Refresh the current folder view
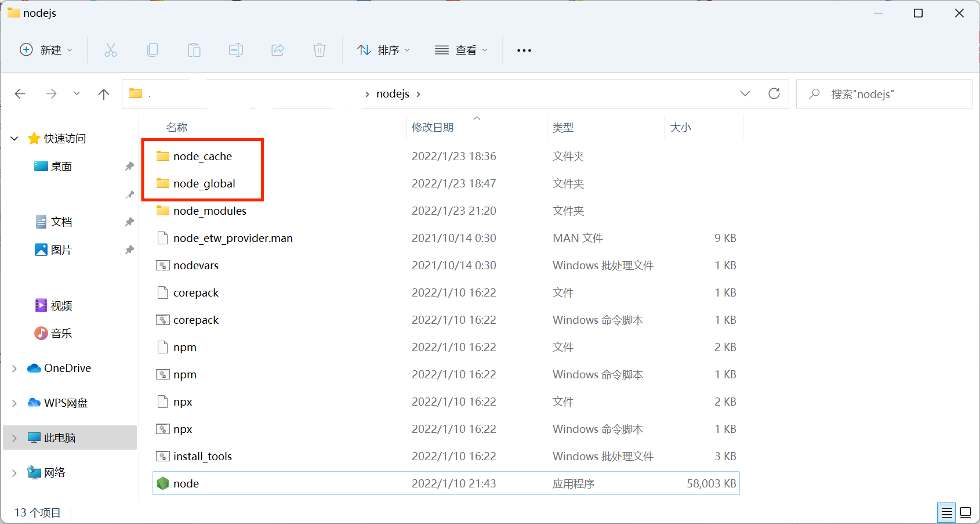 coord(775,93)
